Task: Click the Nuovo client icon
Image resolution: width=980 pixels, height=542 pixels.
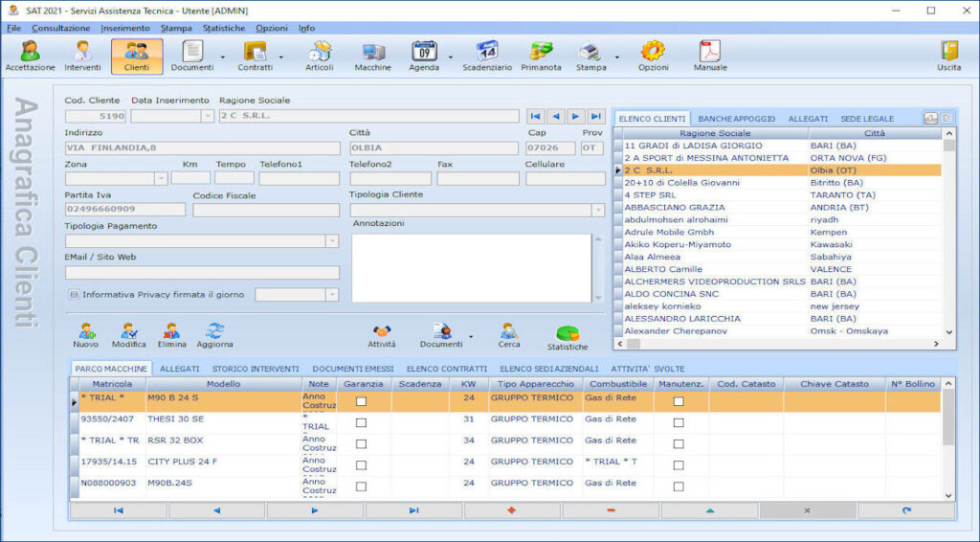Action: (85, 336)
